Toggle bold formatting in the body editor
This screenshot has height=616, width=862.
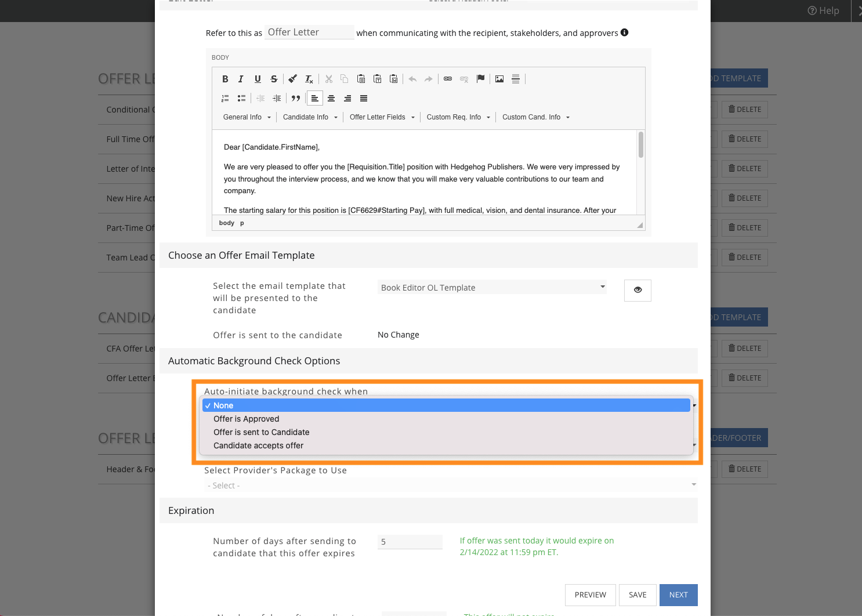(x=225, y=79)
